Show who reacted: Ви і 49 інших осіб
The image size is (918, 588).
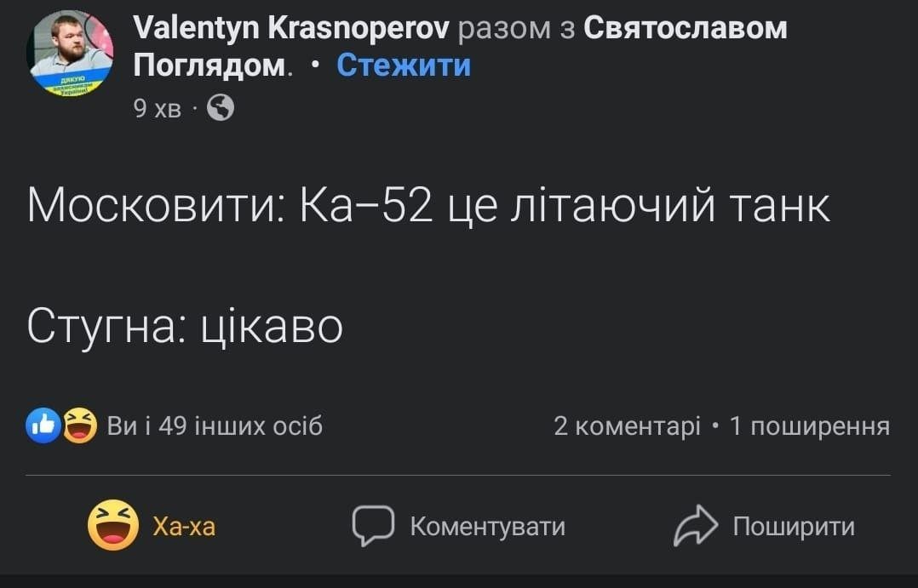click(215, 425)
